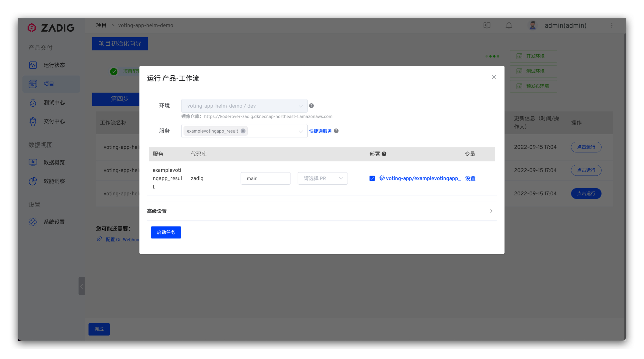The width and height of the screenshot is (644, 359).
Task: Click the 部署 column help icon
Action: 384,154
